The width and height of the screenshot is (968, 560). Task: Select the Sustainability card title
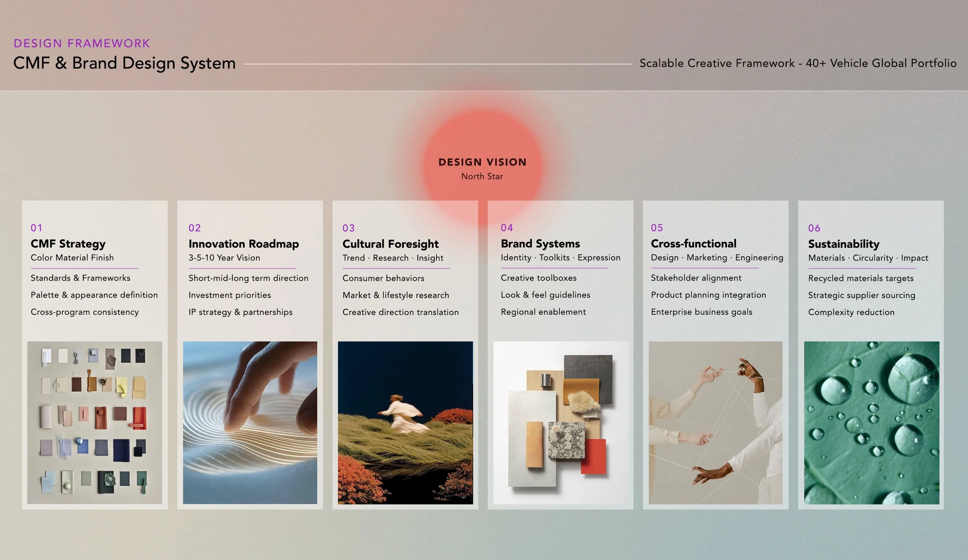point(843,244)
